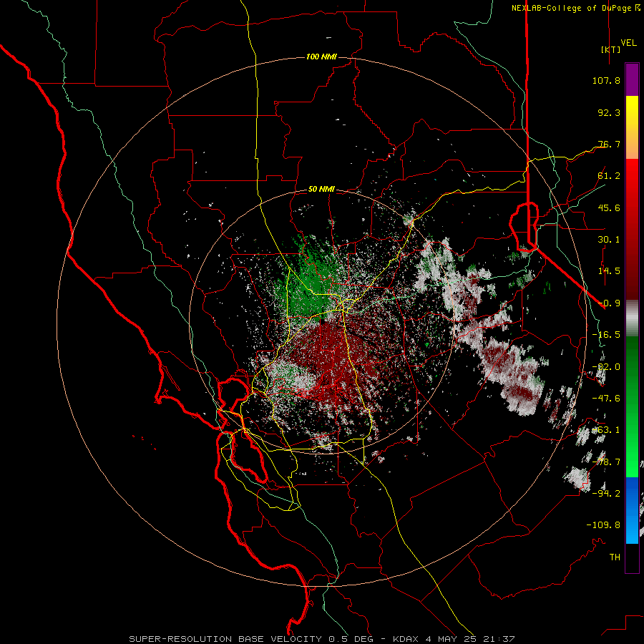Viewport: 644px width, 644px height.
Task: Click the 50 NMI range ring label
Action: click(x=321, y=190)
